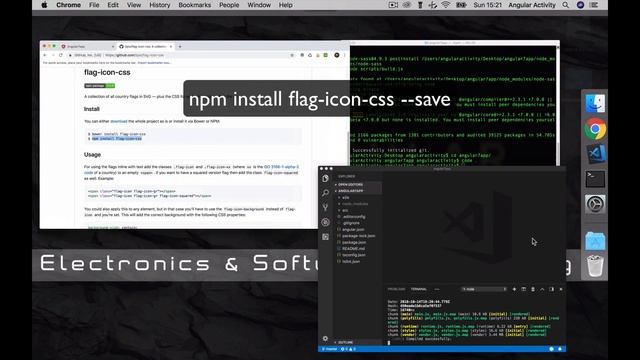Bookmark this page with the star icon

point(292,55)
